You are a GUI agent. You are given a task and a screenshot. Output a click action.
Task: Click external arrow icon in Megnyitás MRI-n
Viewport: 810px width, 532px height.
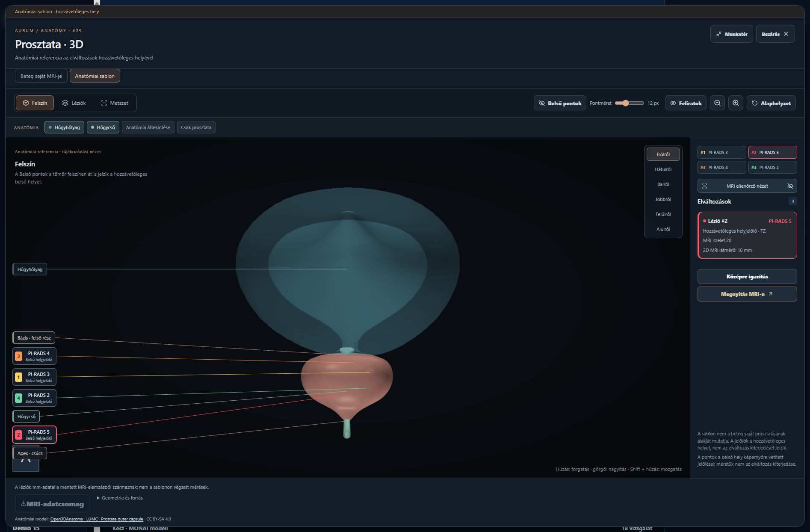pyautogui.click(x=771, y=294)
